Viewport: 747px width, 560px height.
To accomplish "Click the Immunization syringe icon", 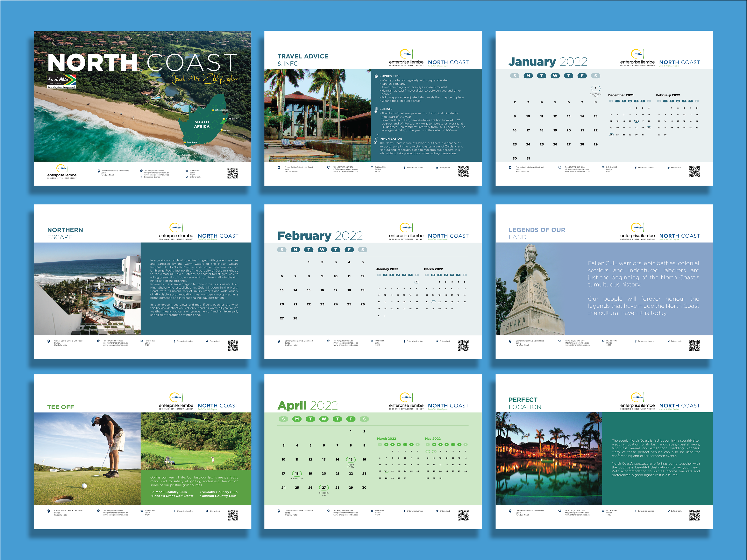I will click(376, 139).
